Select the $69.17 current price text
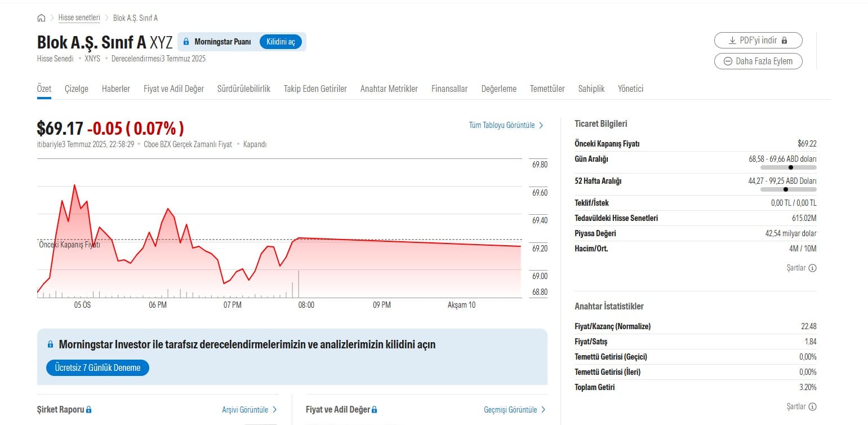This screenshot has width=868, height=425. pyautogui.click(x=60, y=128)
